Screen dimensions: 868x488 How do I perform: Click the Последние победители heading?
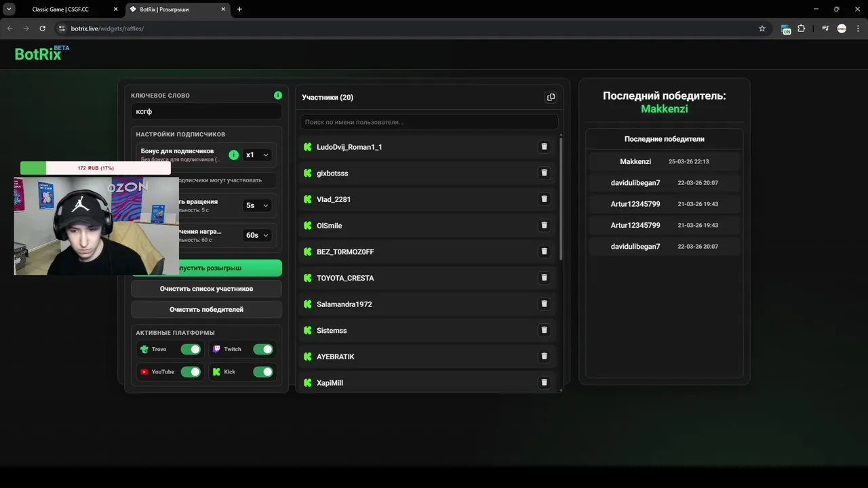[x=665, y=139]
